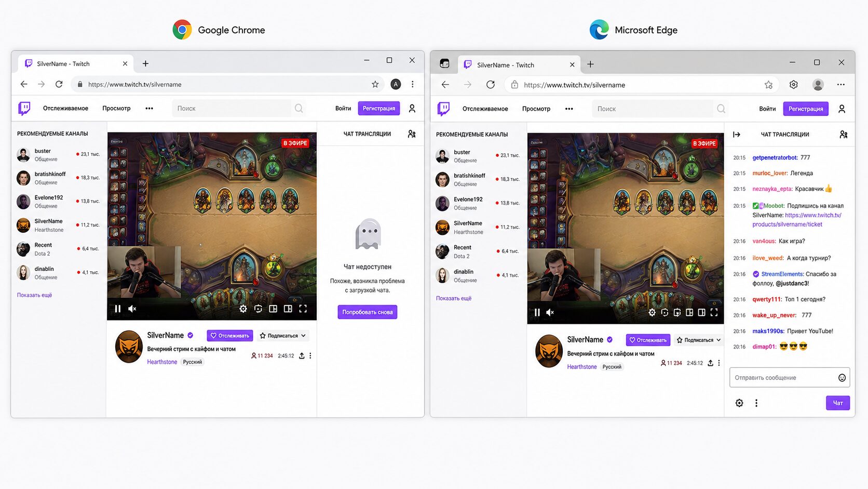Screen dimensions: 868x489
Task: Open Chrome three-dot browser menu
Action: [x=413, y=84]
